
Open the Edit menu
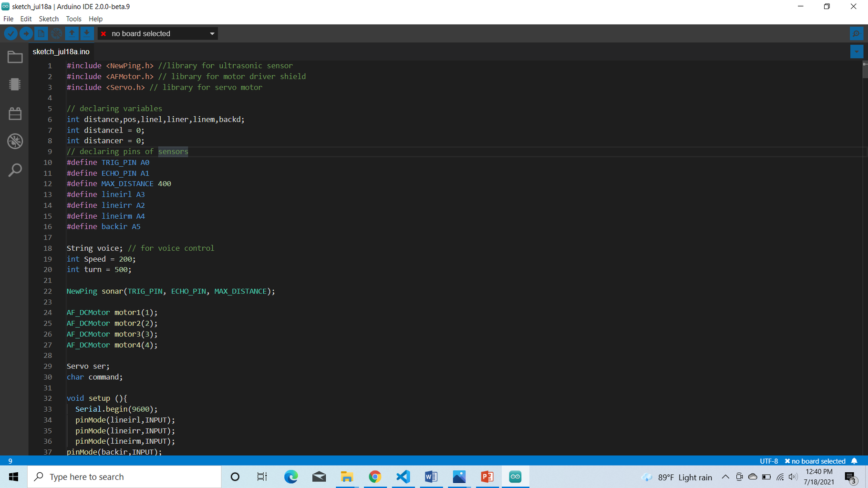point(26,19)
